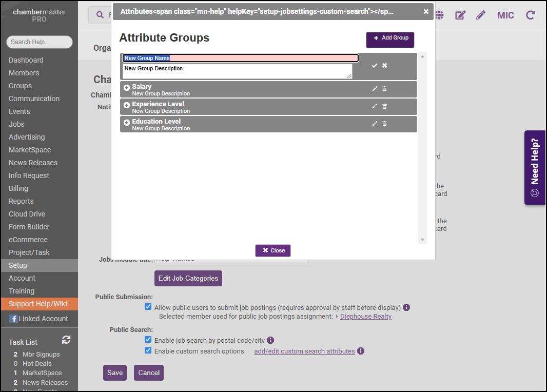Toggle Enable job search by postal code
This screenshot has height=392, width=547.
click(148, 340)
